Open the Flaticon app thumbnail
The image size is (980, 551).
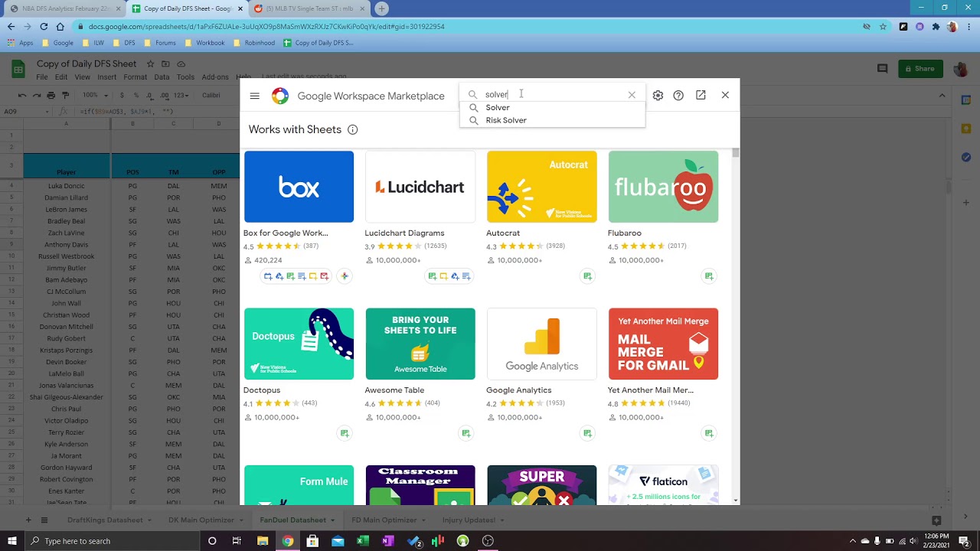coord(663,485)
